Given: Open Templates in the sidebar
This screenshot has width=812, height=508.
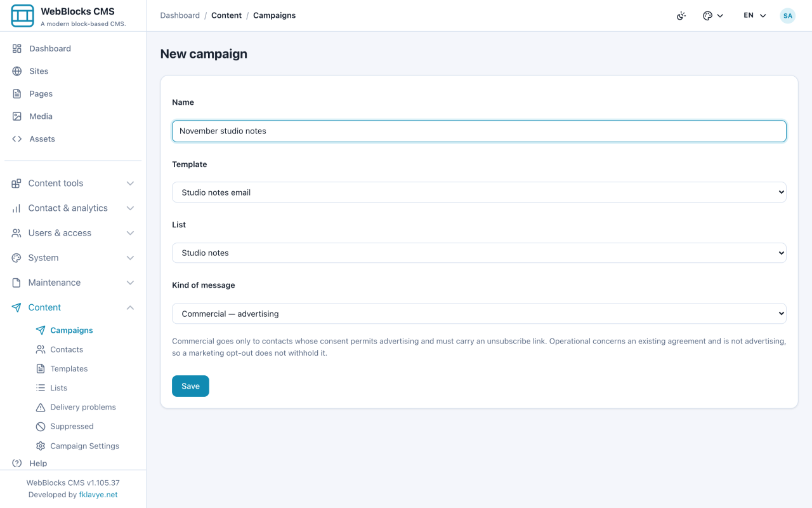Looking at the screenshot, I should tap(69, 368).
